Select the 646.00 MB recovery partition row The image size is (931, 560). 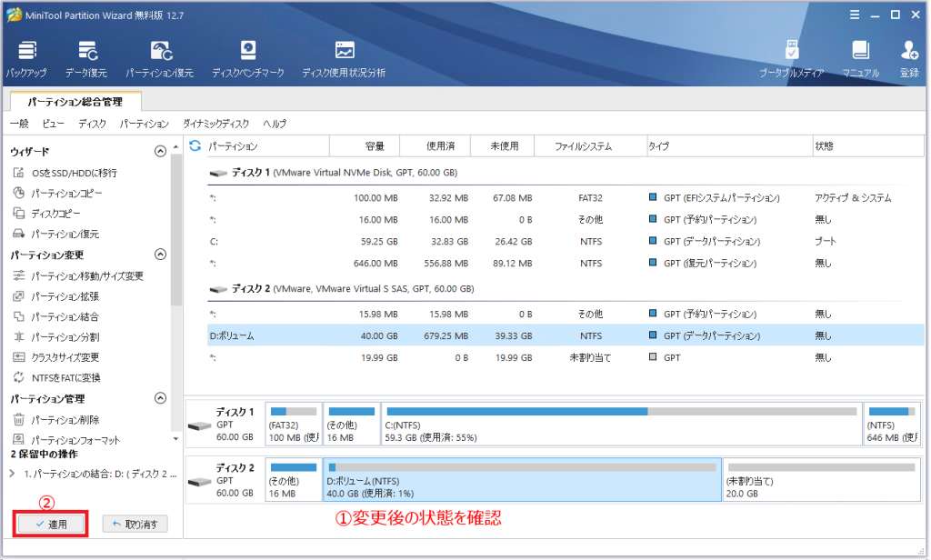[x=566, y=263]
